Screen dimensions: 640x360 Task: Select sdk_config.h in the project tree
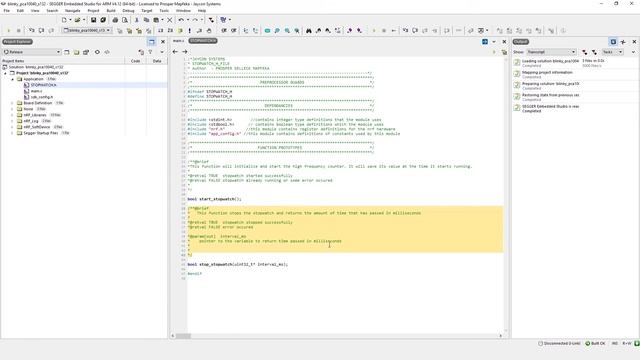[x=42, y=97]
